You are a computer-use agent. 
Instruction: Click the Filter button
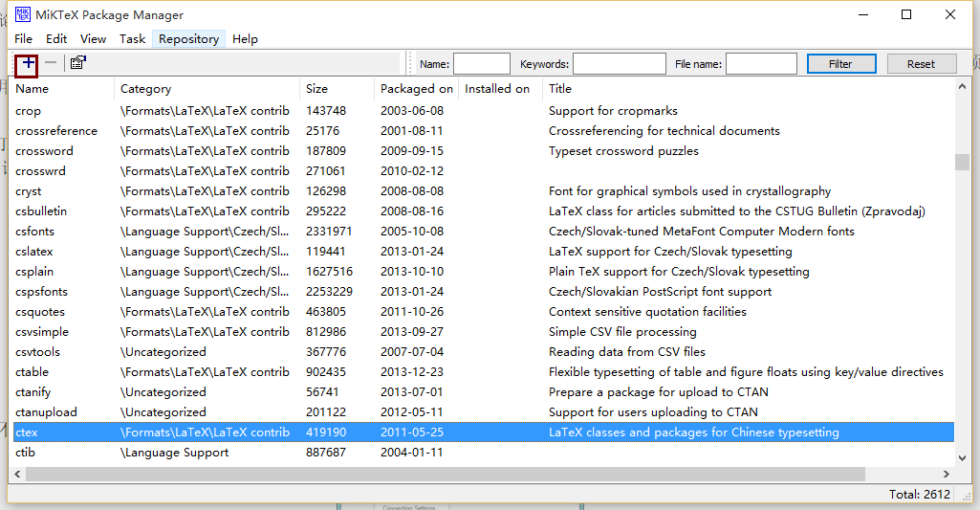[840, 64]
